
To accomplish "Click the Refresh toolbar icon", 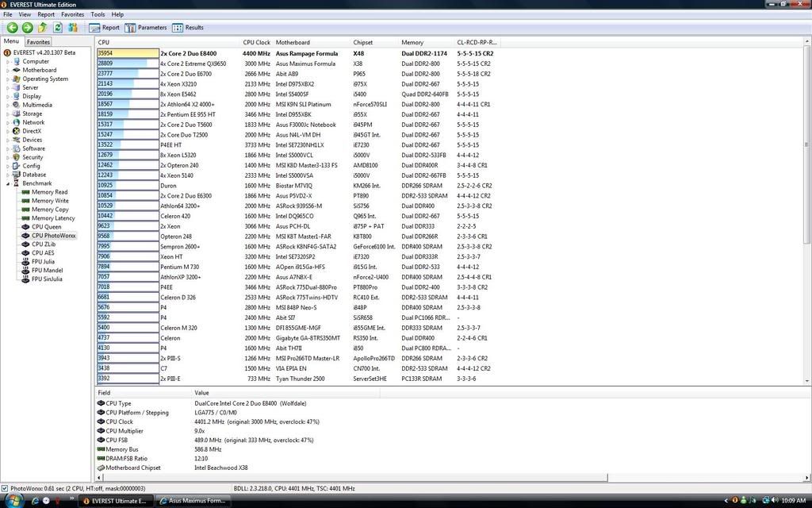I will (x=57, y=28).
